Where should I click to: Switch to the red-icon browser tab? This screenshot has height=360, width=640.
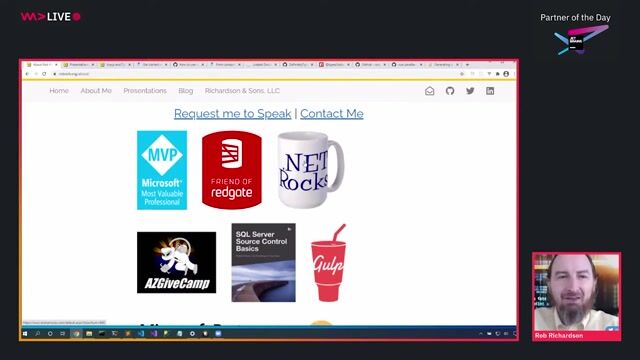(334, 65)
